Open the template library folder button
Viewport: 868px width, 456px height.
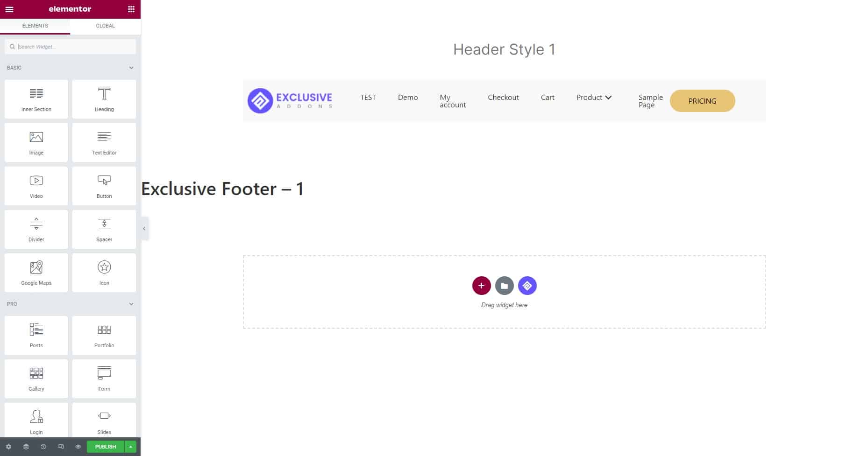coord(504,286)
